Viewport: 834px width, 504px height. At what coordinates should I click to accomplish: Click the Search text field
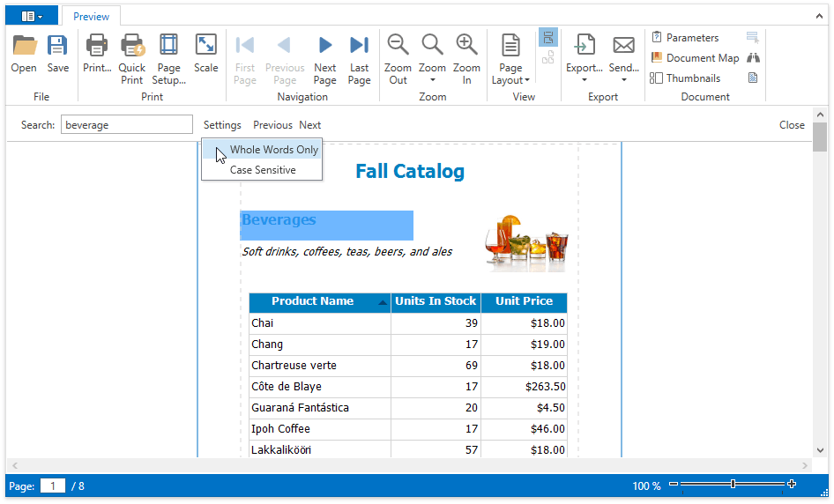(x=127, y=125)
